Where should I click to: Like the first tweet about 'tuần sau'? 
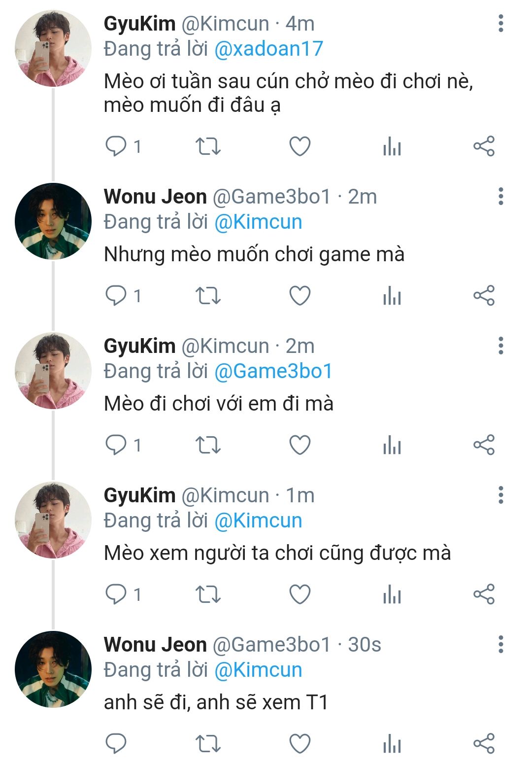pos(299,146)
